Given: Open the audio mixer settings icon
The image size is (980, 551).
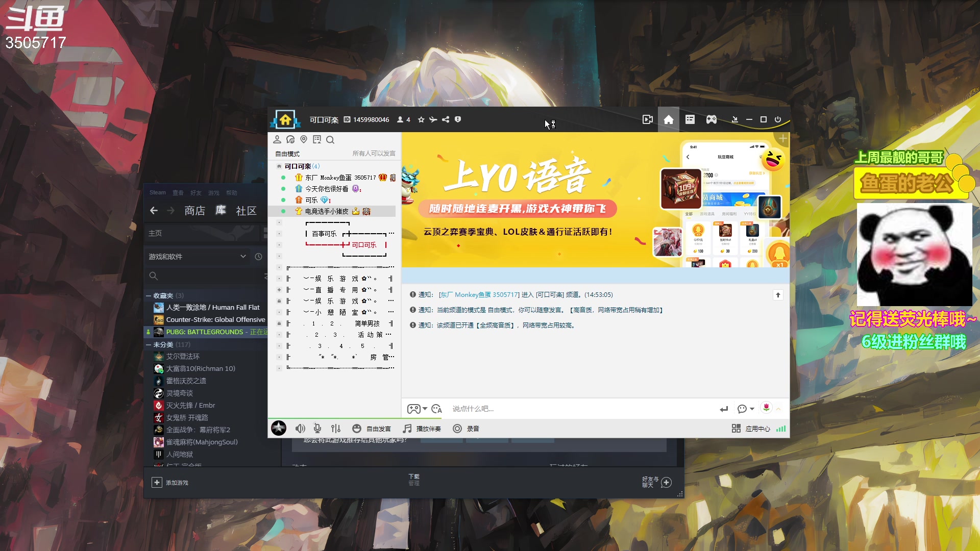Looking at the screenshot, I should coord(335,429).
